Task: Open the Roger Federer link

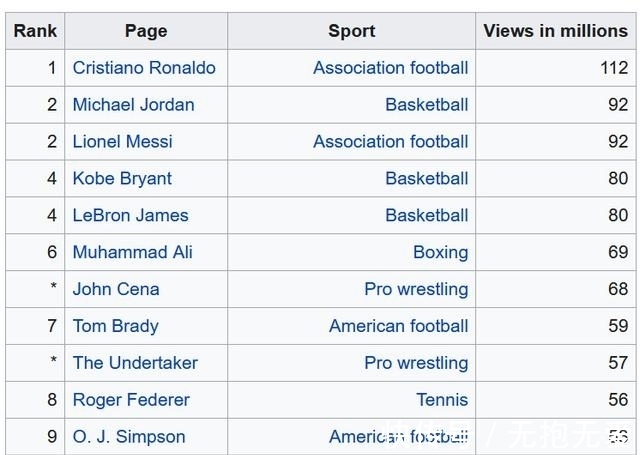Action: click(131, 401)
